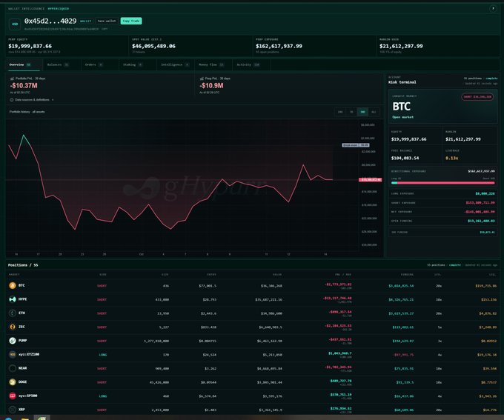Click LONG side label in xyz:XYZ100 row
The image size is (504, 420).
point(103,355)
